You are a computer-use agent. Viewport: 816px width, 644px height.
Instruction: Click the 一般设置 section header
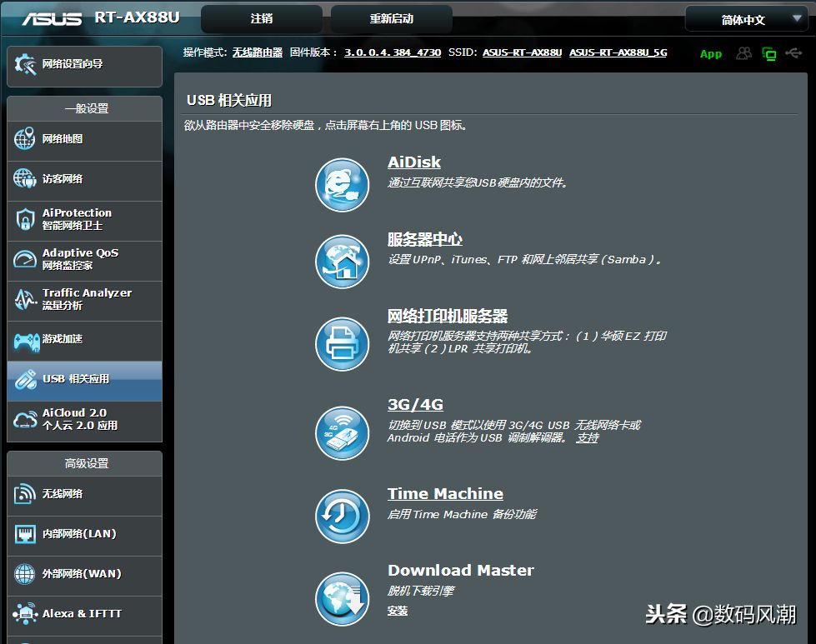[x=85, y=108]
